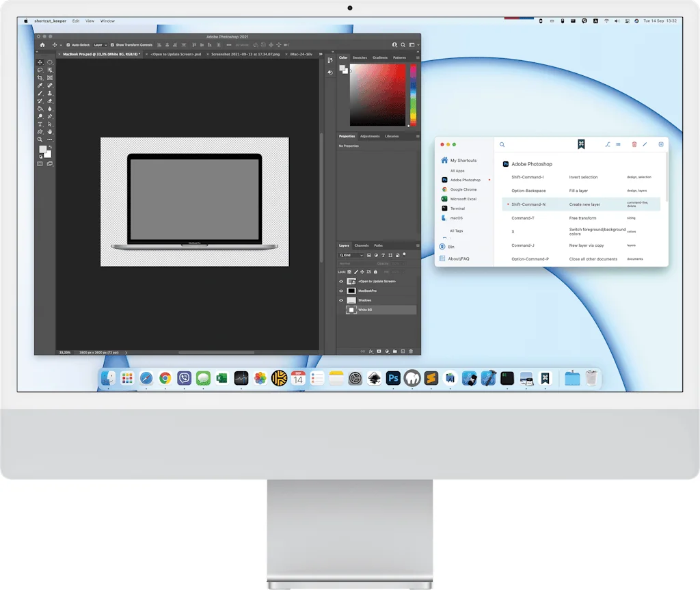
Task: Click the rainbow hue slider strip
Action: point(413,96)
